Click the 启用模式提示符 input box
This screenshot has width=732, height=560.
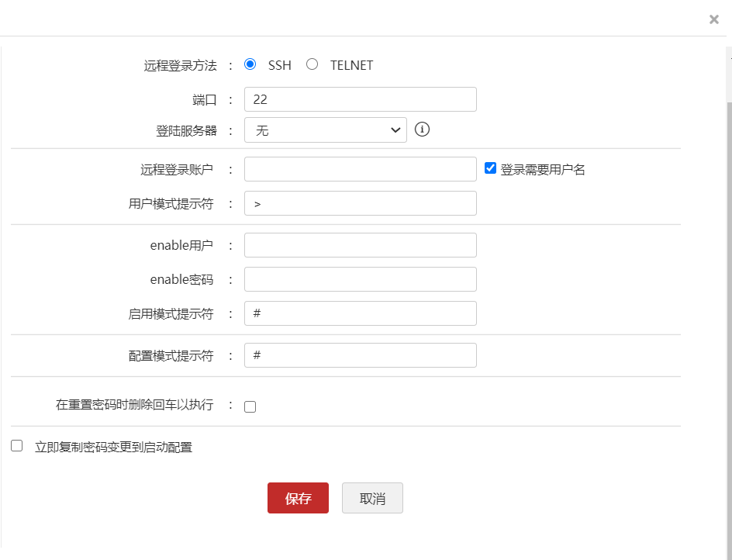(360, 313)
